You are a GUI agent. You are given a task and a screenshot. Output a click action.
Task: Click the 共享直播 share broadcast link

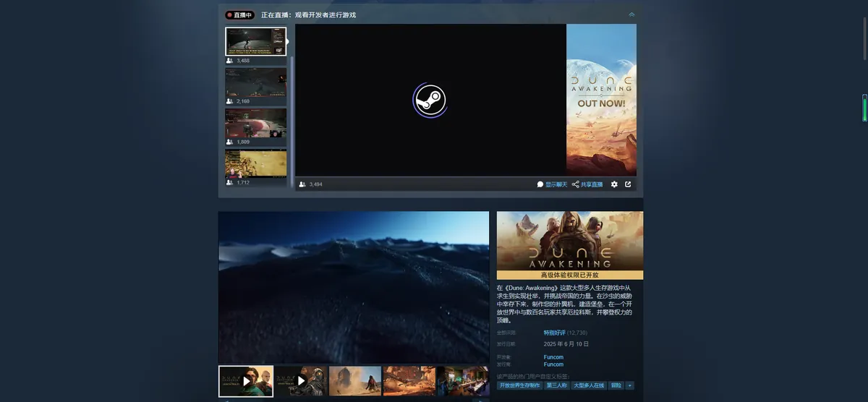(x=587, y=184)
